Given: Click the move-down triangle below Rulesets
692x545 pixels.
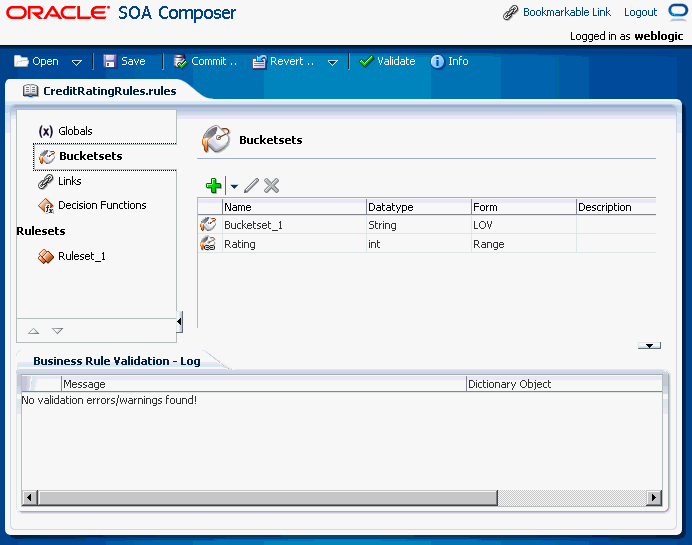Looking at the screenshot, I should click(57, 331).
